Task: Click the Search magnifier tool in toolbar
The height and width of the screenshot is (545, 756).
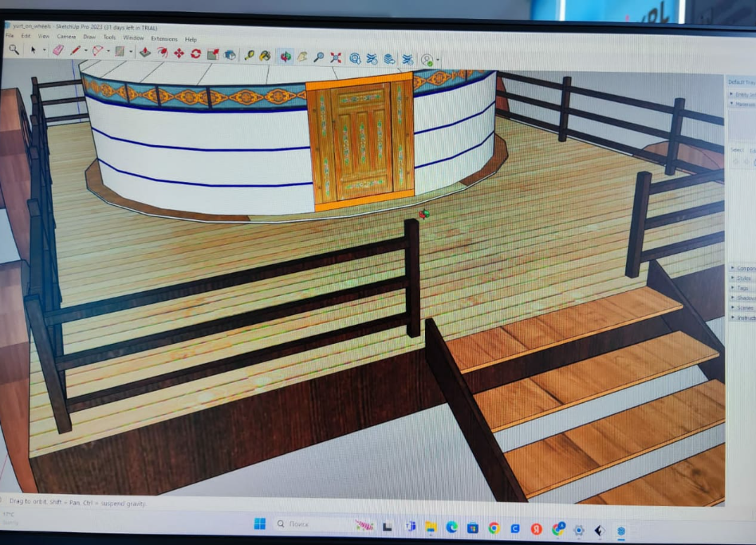Action: pos(14,49)
